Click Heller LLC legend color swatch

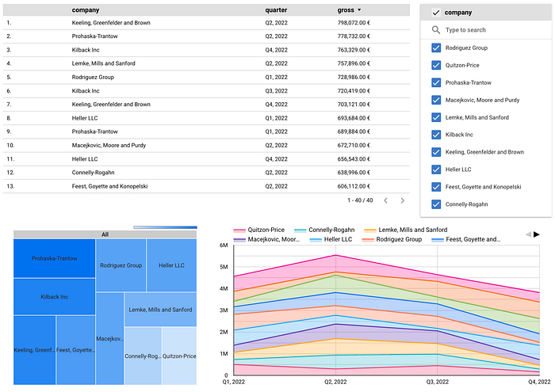coord(316,240)
